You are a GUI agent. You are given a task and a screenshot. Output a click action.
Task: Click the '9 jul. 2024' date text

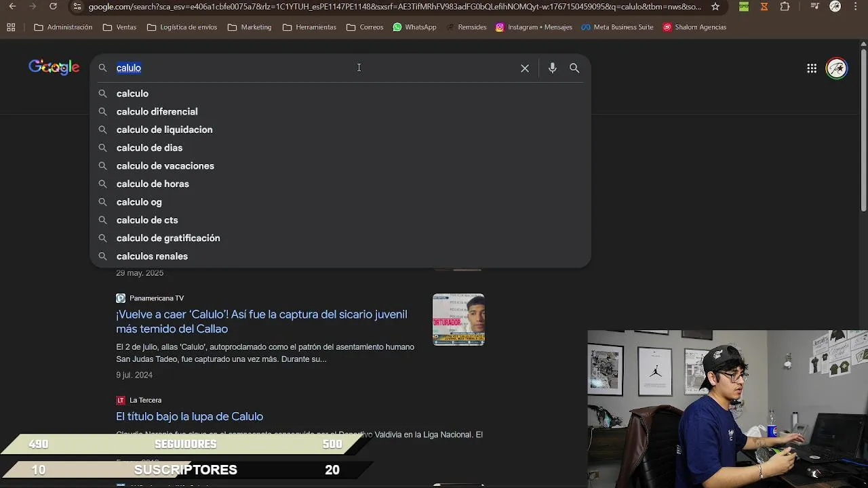(134, 375)
